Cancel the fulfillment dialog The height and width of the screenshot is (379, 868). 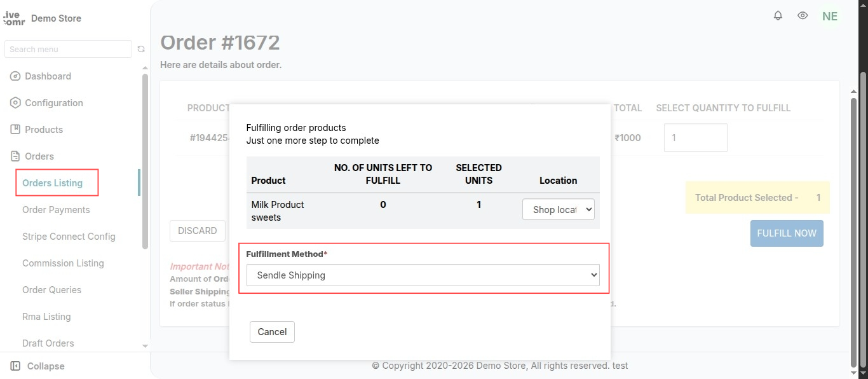pyautogui.click(x=272, y=332)
